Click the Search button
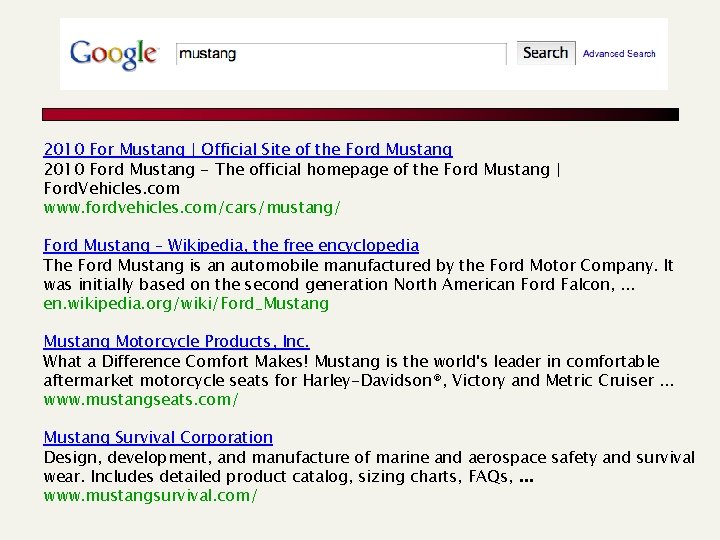 click(546, 53)
